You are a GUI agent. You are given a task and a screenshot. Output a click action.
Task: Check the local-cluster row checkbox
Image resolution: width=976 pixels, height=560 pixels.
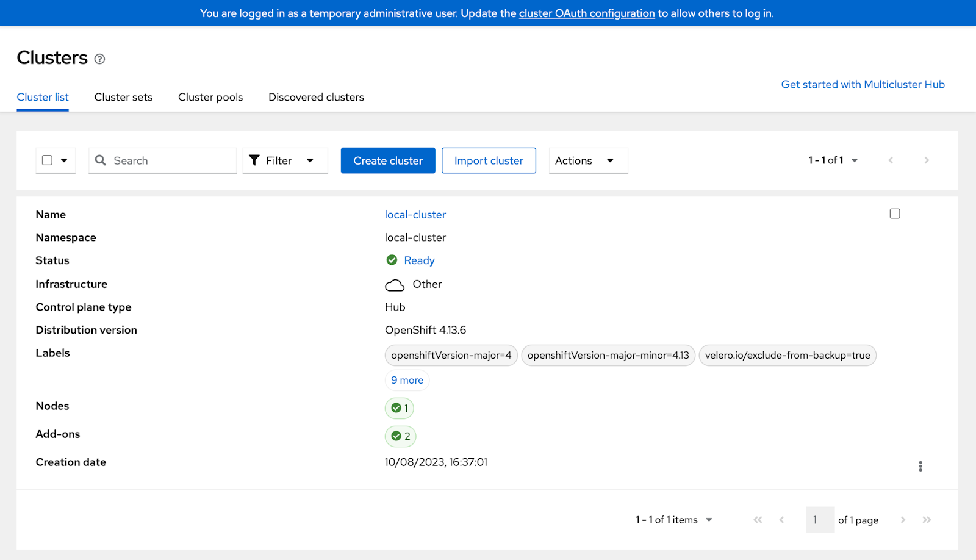point(894,214)
